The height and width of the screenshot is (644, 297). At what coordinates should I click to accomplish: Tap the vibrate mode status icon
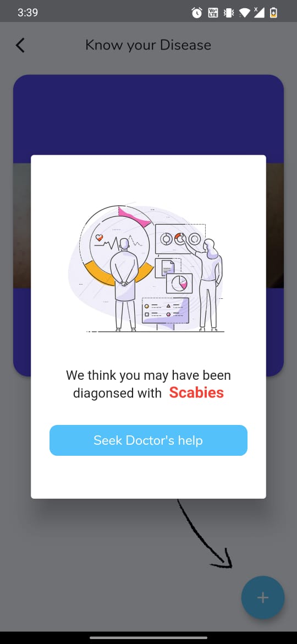coord(228,13)
